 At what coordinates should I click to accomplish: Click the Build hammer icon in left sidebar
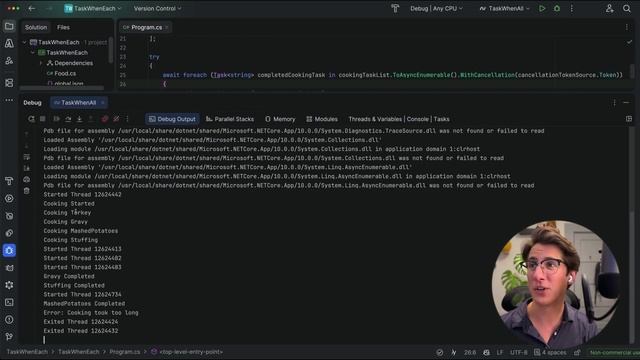pos(9,181)
